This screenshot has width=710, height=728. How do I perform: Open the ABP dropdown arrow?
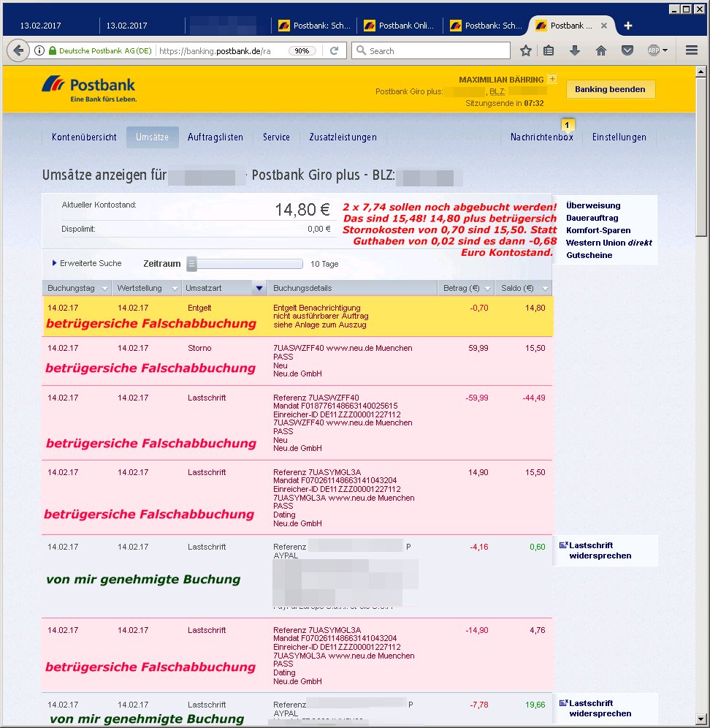[665, 50]
